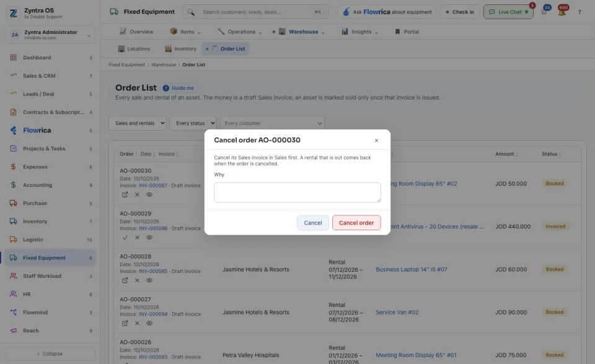
Task: Sort by the Amount column header
Action: point(506,154)
